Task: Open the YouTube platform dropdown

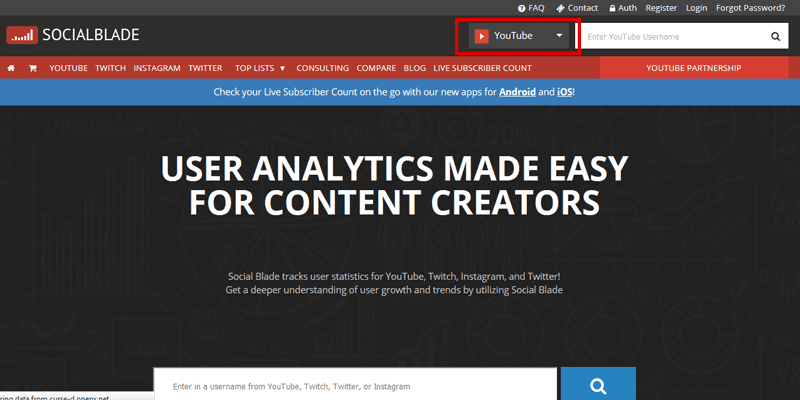Action: tap(518, 36)
